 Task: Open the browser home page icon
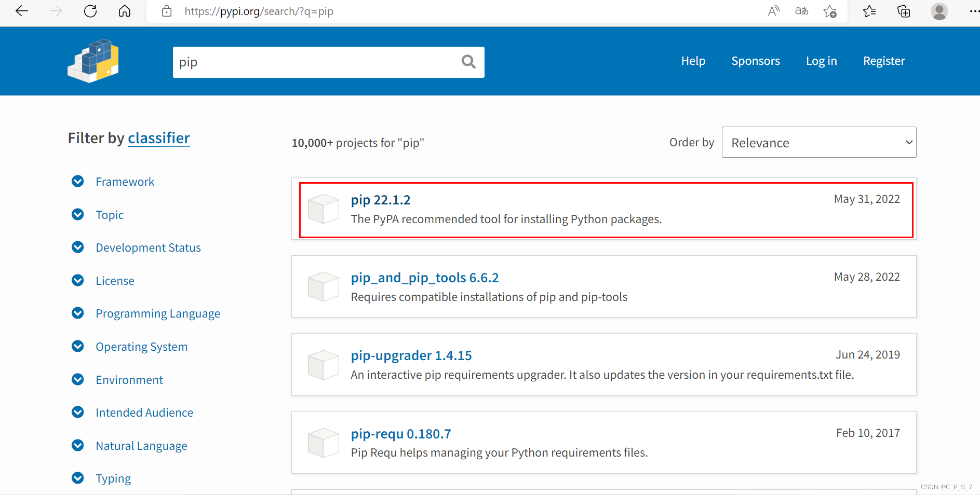tap(125, 11)
